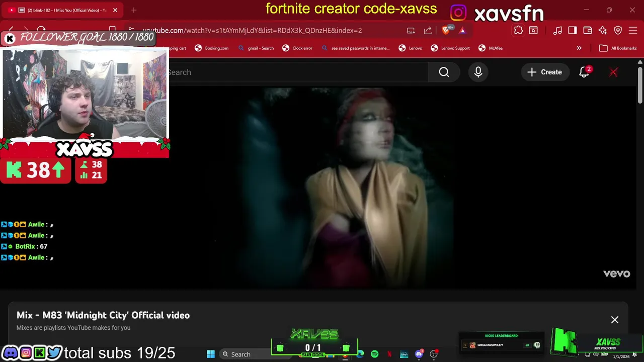This screenshot has width=644, height=362.
Task: Open Microsoft Edge from the taskbar
Action: [x=360, y=354]
